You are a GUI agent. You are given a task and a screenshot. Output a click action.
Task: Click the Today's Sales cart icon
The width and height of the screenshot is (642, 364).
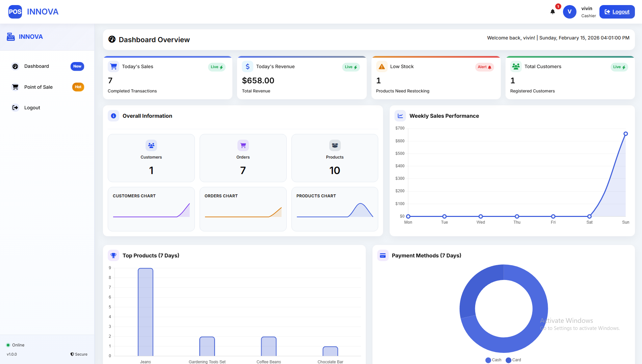113,66
